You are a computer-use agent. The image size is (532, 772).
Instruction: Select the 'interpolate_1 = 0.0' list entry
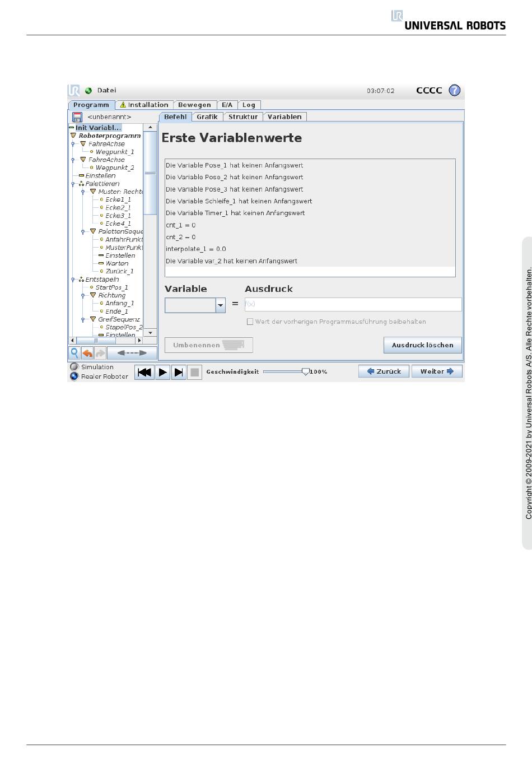pos(310,249)
